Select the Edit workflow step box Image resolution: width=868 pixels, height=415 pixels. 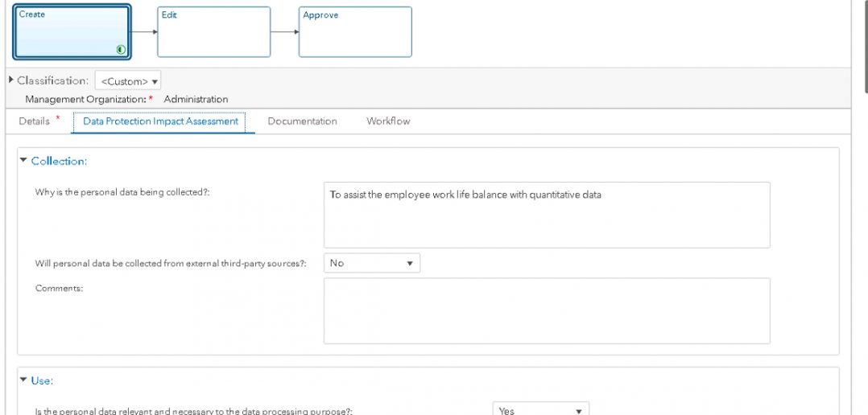(x=213, y=32)
